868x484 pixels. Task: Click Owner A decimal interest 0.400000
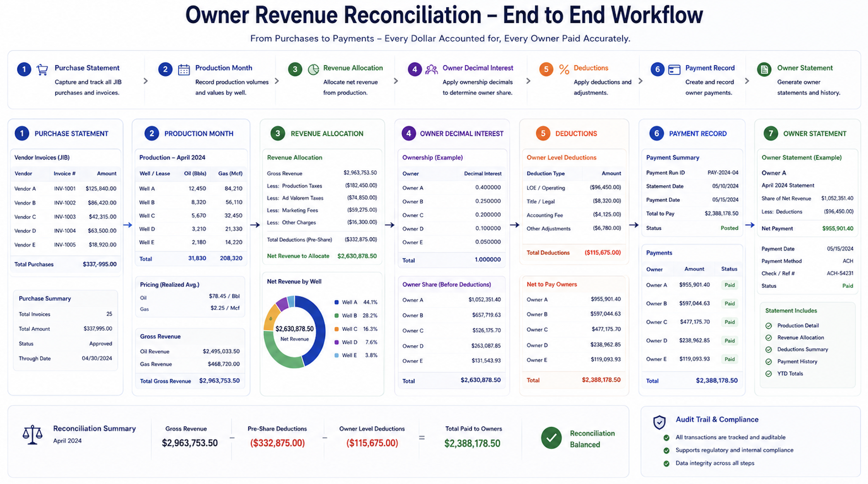[x=488, y=188]
